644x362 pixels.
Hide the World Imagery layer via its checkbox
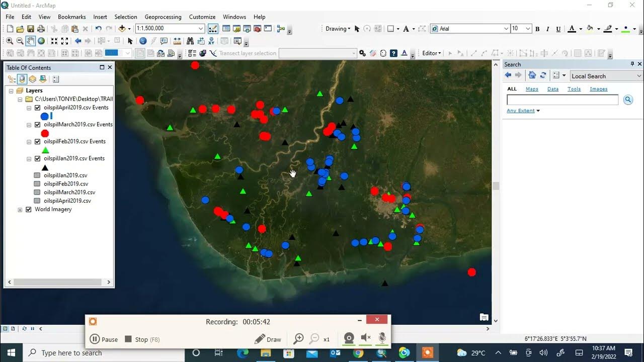click(x=29, y=210)
